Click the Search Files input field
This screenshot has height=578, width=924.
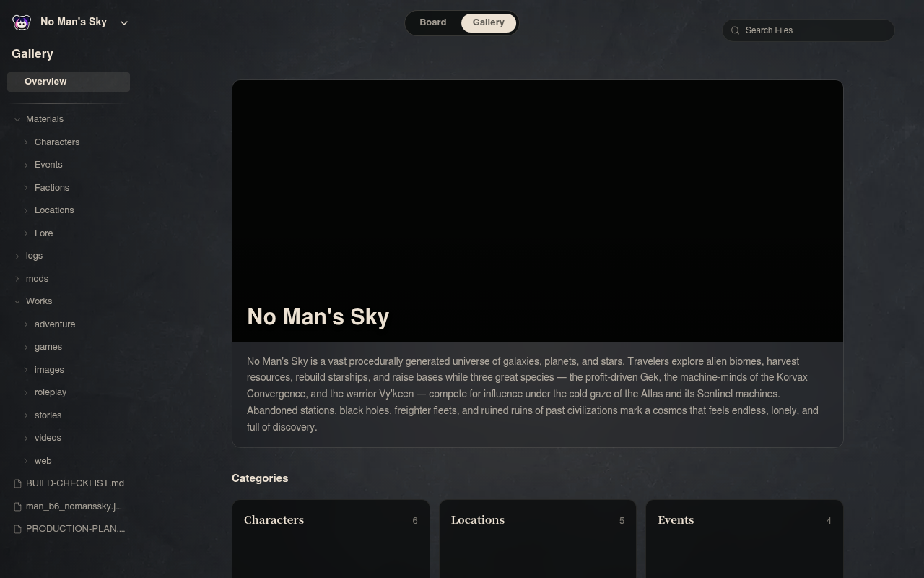tap(808, 30)
